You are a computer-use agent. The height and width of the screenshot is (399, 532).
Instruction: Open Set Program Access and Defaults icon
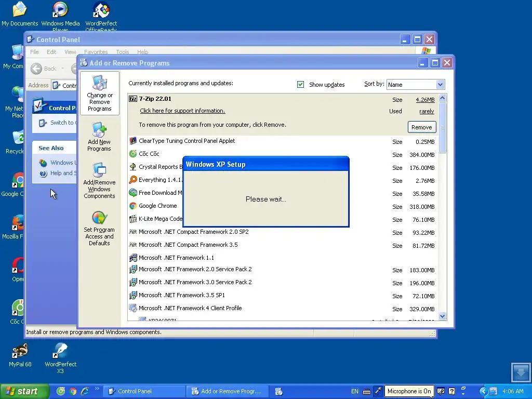[x=99, y=228]
